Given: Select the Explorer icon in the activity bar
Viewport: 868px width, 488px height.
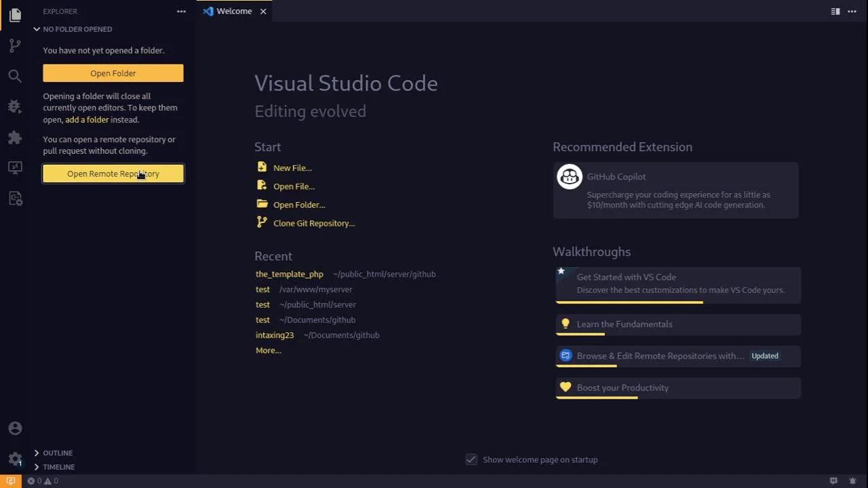Looking at the screenshot, I should [15, 15].
